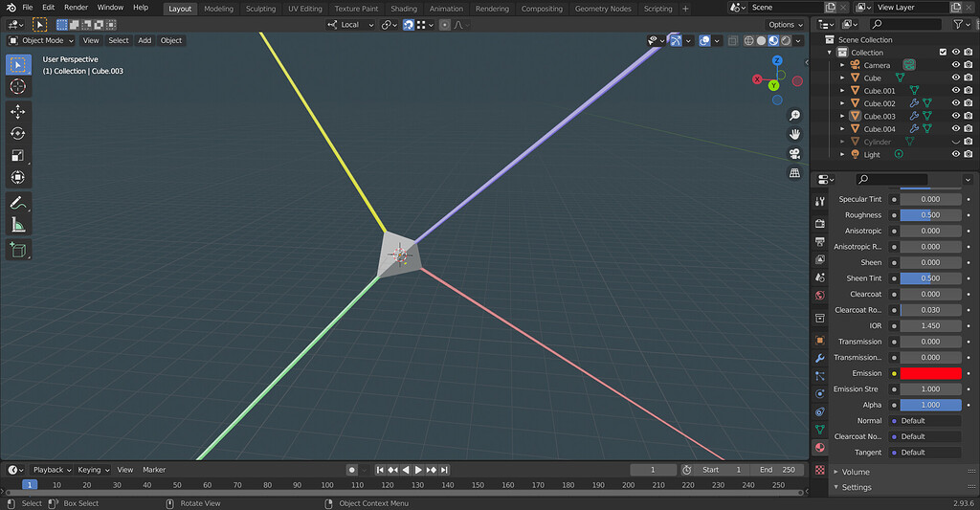Click the Roughness slider
Screen dimensions: 980x510
tap(930, 215)
